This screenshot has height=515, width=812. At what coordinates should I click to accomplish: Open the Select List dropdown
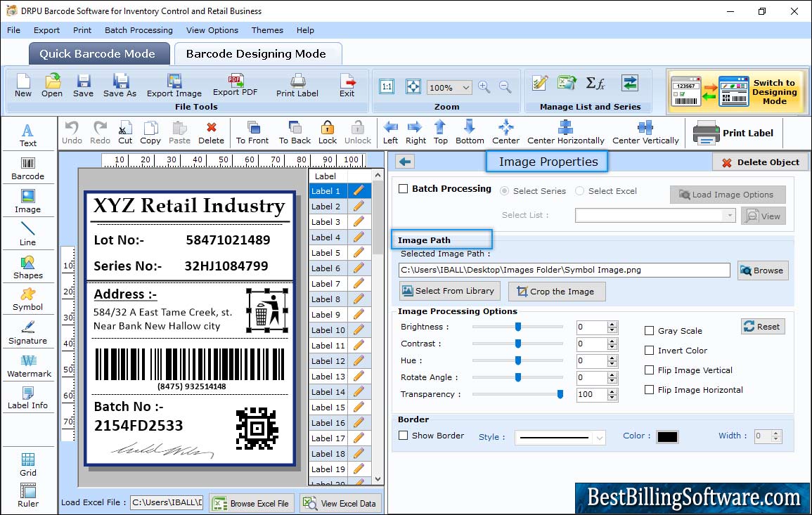tap(730, 215)
